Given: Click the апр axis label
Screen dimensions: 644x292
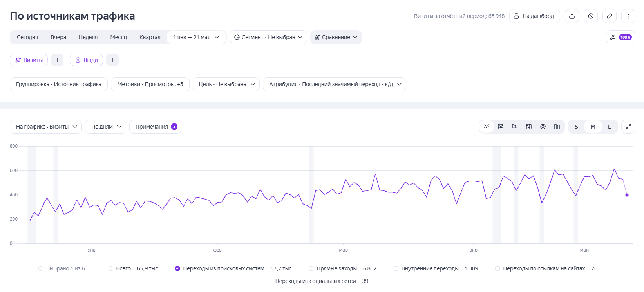Looking at the screenshot, I should point(474,250).
